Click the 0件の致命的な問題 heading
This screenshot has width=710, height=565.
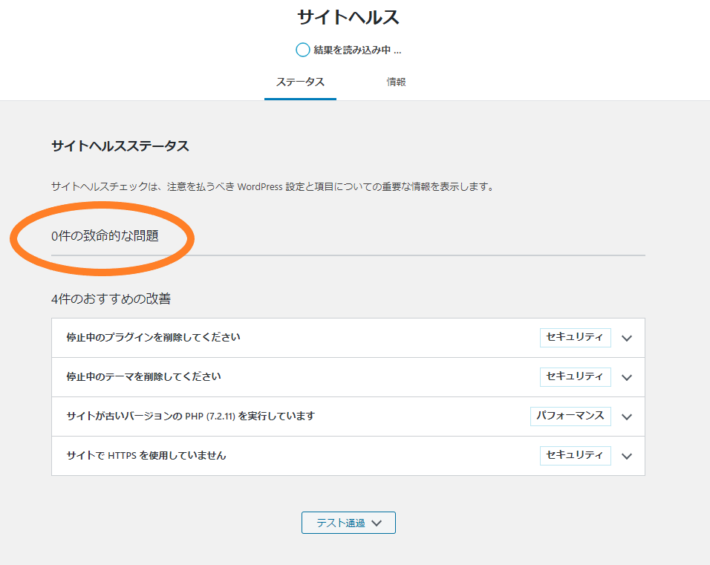tap(105, 236)
